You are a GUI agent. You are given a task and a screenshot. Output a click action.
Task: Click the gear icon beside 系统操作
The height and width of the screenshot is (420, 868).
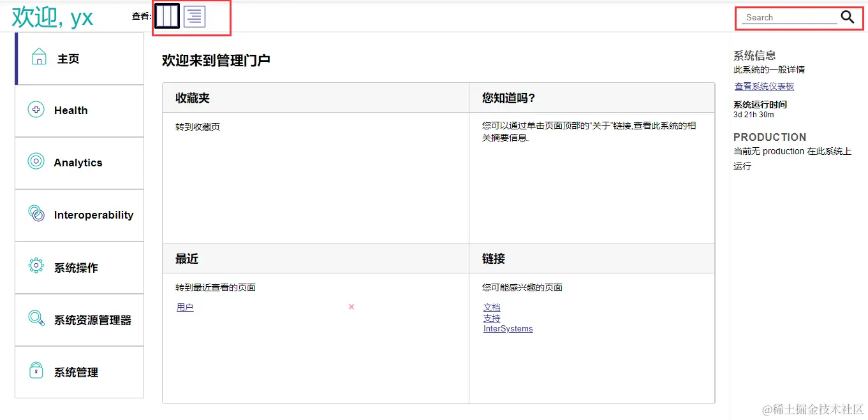tap(36, 266)
